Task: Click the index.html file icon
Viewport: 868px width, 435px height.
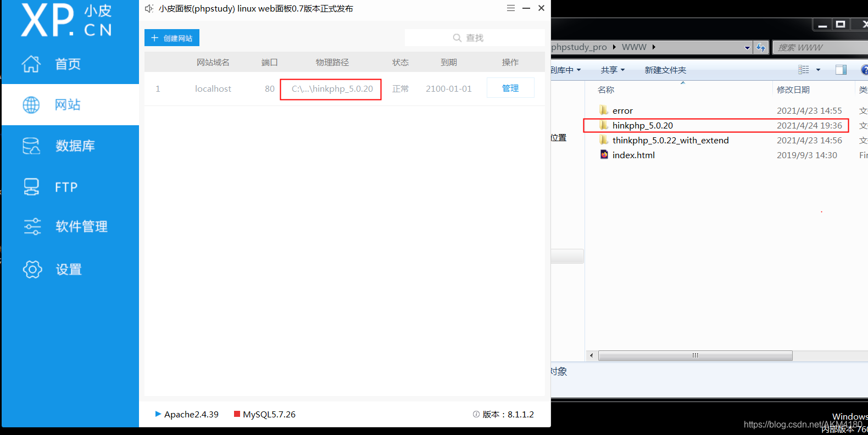Action: tap(604, 154)
